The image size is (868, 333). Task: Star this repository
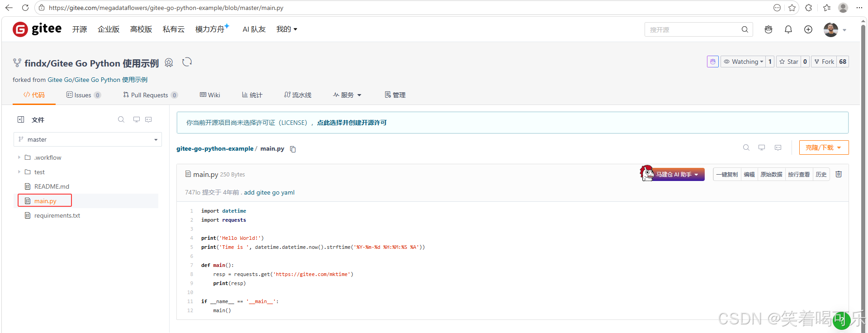[x=789, y=62]
